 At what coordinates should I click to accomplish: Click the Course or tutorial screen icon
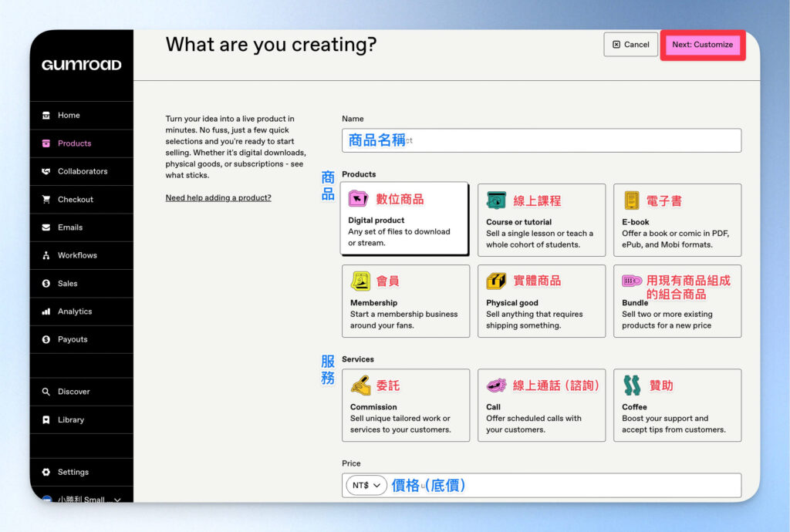[x=496, y=200]
